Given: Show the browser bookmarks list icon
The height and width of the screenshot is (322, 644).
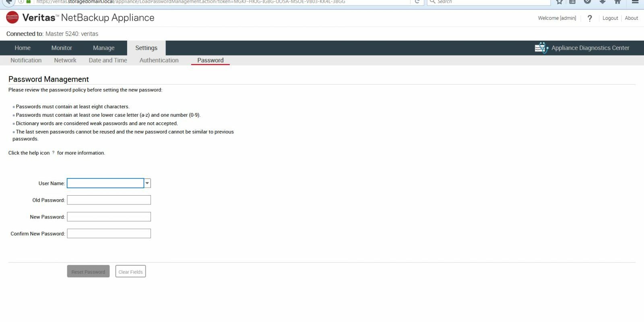Looking at the screenshot, I should [572, 2].
